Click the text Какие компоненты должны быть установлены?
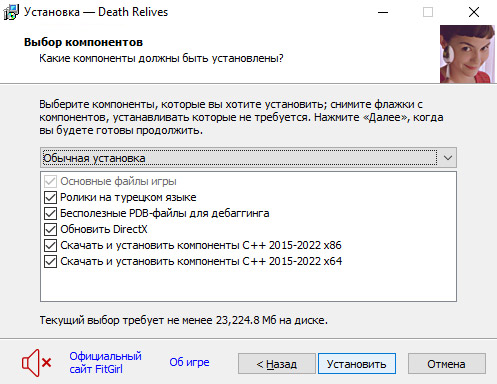This screenshot has width=497, height=384. point(161,58)
